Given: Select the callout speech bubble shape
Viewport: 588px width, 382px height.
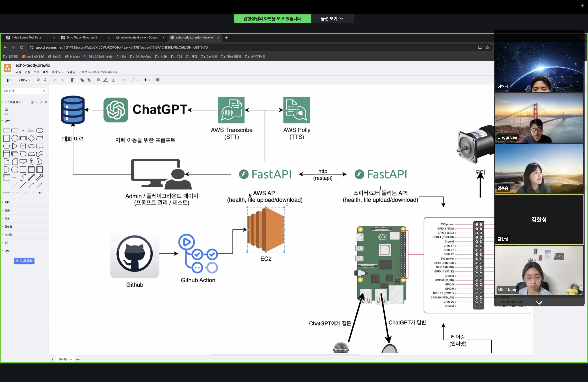Looking at the screenshot, I should (x=23, y=162).
